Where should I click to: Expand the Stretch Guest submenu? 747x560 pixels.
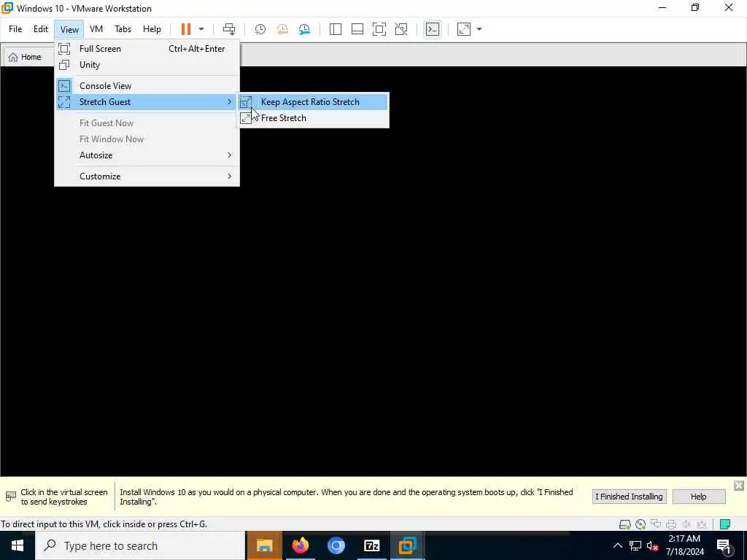(147, 102)
